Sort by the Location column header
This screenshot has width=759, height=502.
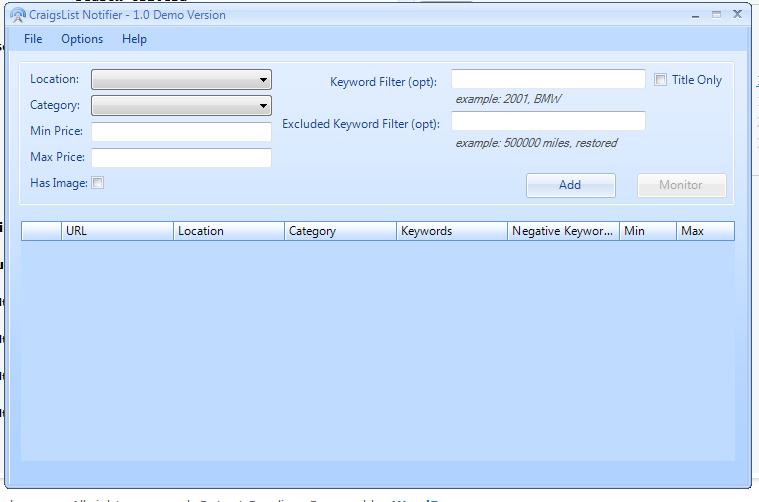228,231
